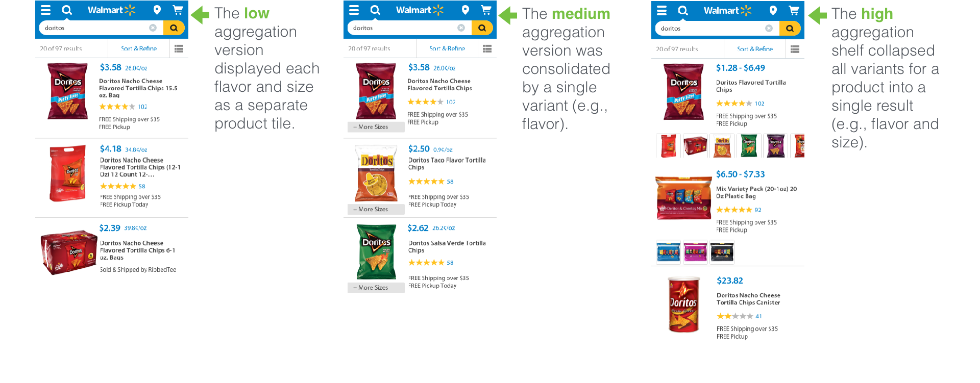Click Walmart logo in the low aggregation panel
Screen dimensions: 980x383
pos(111,10)
